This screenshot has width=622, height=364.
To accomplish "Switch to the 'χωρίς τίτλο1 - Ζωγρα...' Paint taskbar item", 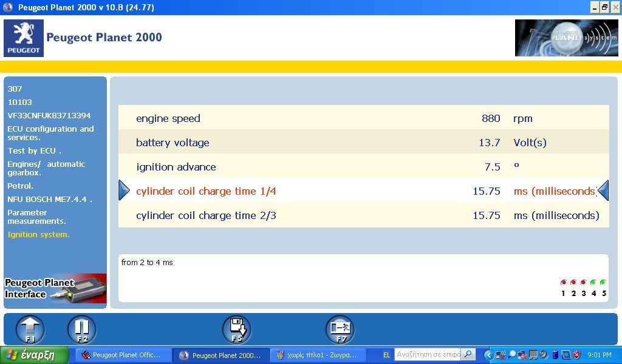I will (318, 355).
